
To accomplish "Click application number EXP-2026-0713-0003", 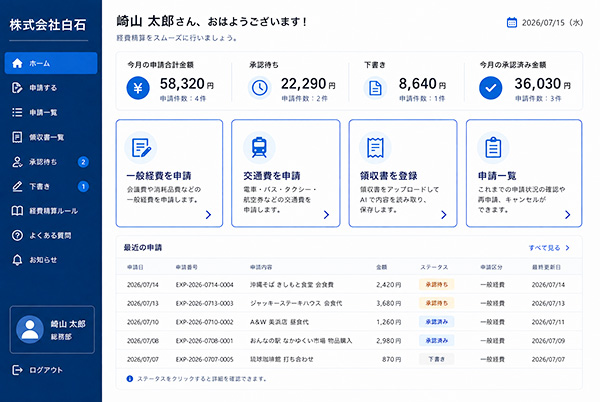I will click(204, 303).
